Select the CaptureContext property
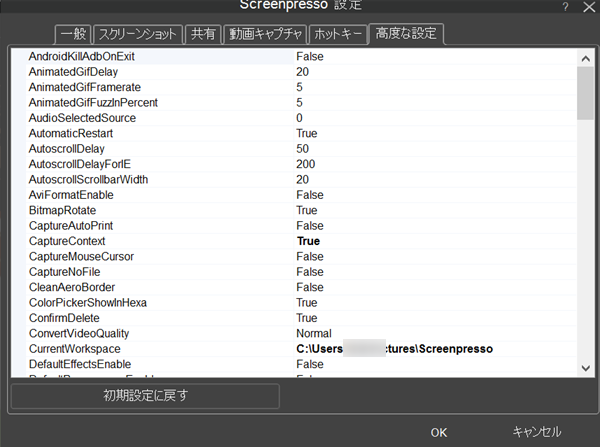600x447 pixels. pos(67,241)
